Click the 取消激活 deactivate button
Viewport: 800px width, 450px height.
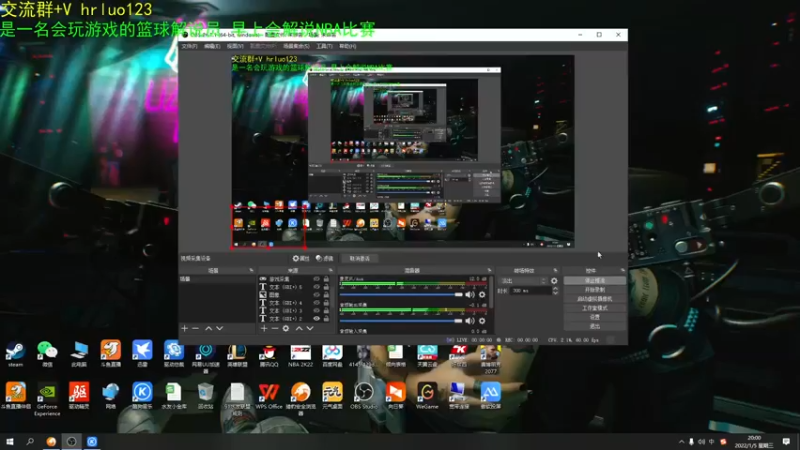359,258
